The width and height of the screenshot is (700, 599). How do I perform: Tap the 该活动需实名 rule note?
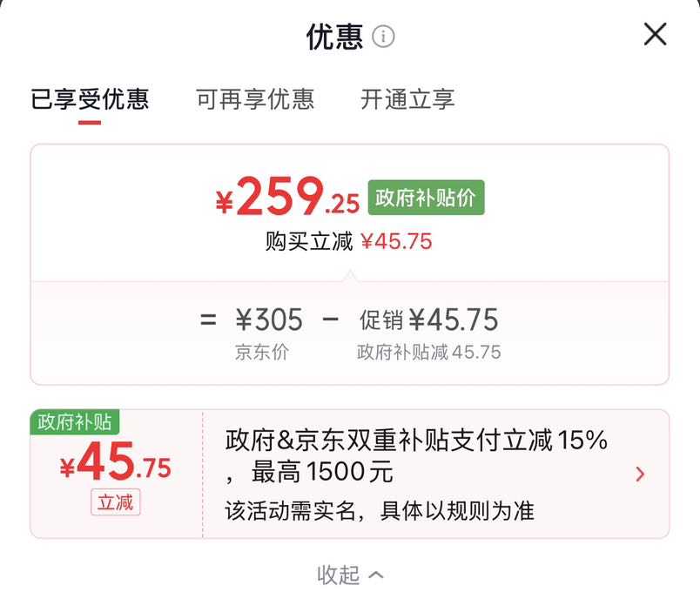click(380, 510)
